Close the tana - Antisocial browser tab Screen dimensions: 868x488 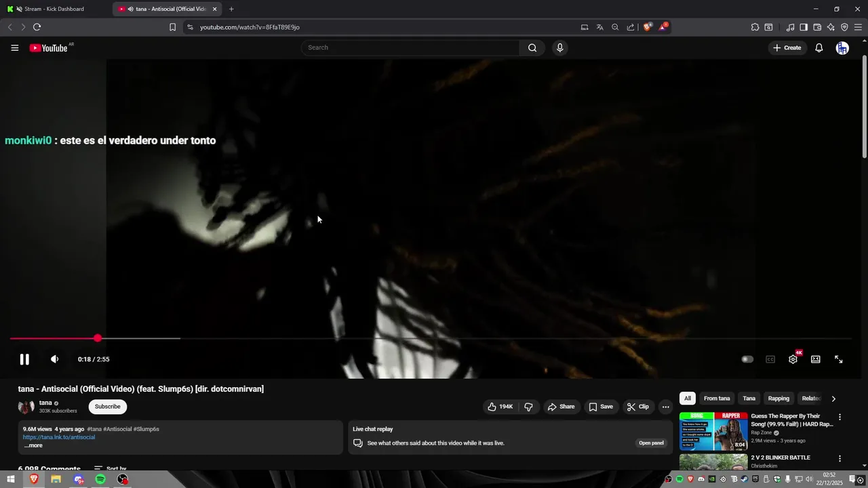click(x=214, y=9)
